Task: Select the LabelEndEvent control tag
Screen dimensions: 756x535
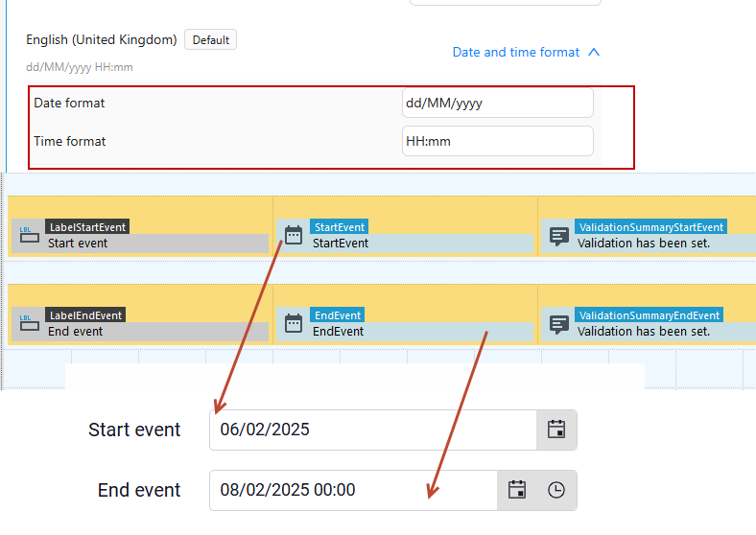Action: [85, 315]
